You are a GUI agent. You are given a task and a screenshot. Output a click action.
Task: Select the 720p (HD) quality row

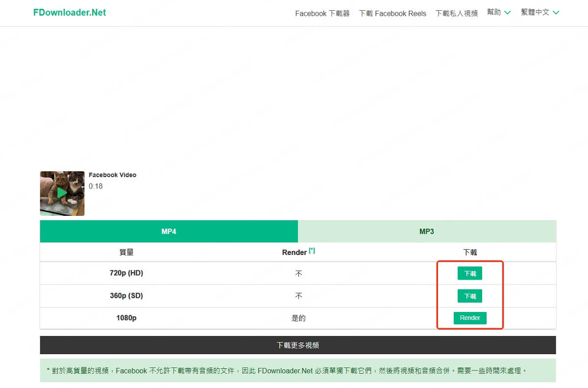[126, 273]
